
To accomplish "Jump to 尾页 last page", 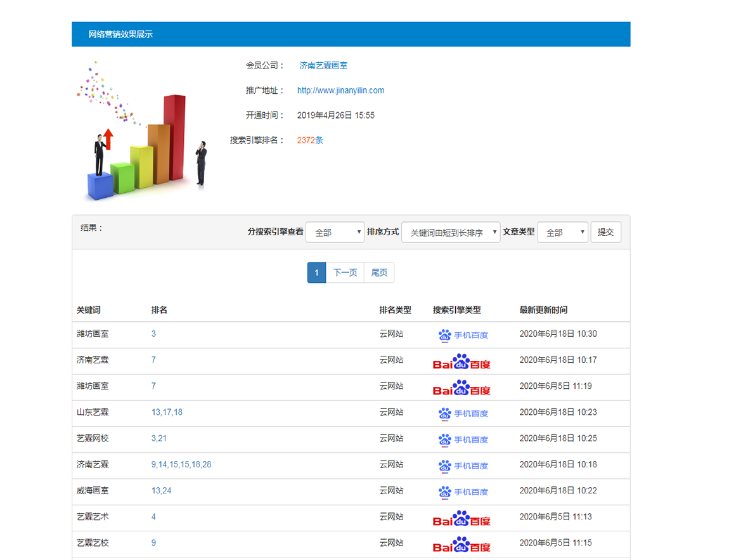I will [x=379, y=273].
